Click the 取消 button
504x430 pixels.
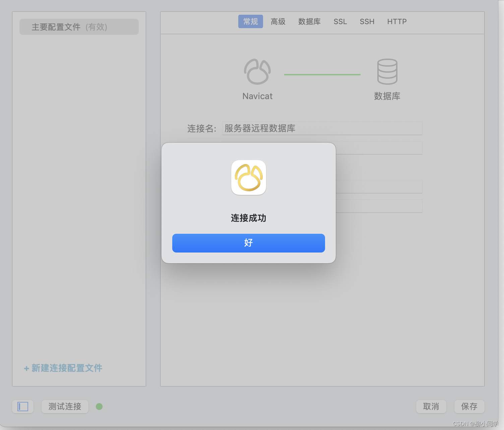(x=431, y=407)
